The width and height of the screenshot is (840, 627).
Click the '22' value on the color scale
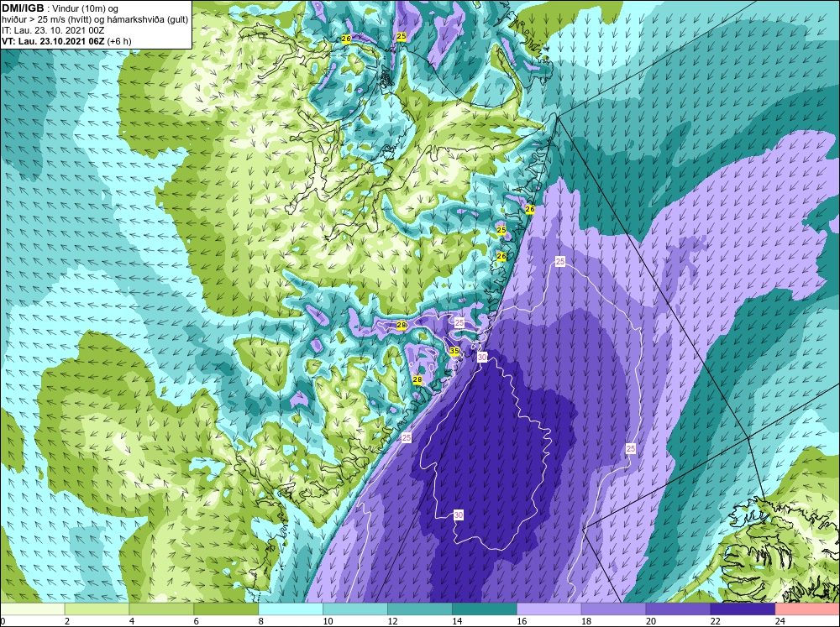click(x=715, y=621)
